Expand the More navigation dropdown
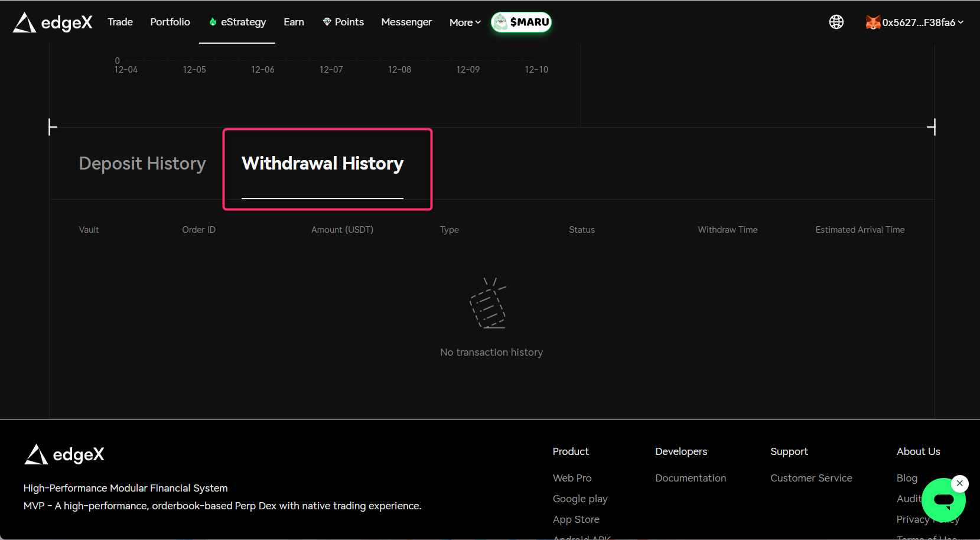The height and width of the screenshot is (540, 980). 465,22
